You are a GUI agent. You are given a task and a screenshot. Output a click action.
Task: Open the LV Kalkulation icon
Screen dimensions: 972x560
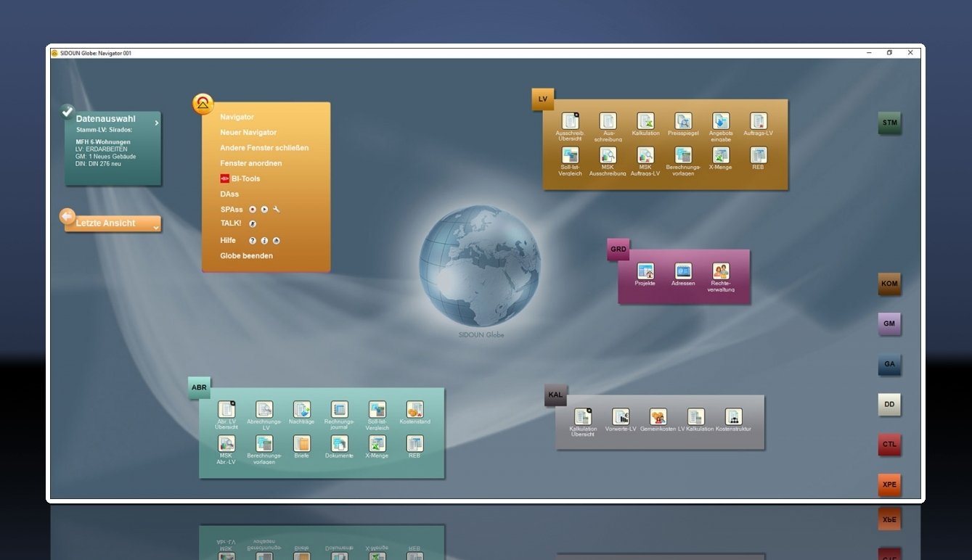(696, 416)
